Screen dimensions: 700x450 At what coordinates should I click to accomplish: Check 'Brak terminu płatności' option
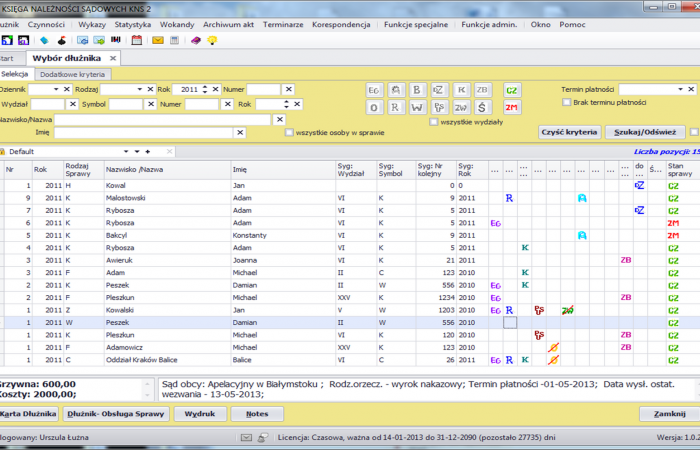(x=567, y=102)
